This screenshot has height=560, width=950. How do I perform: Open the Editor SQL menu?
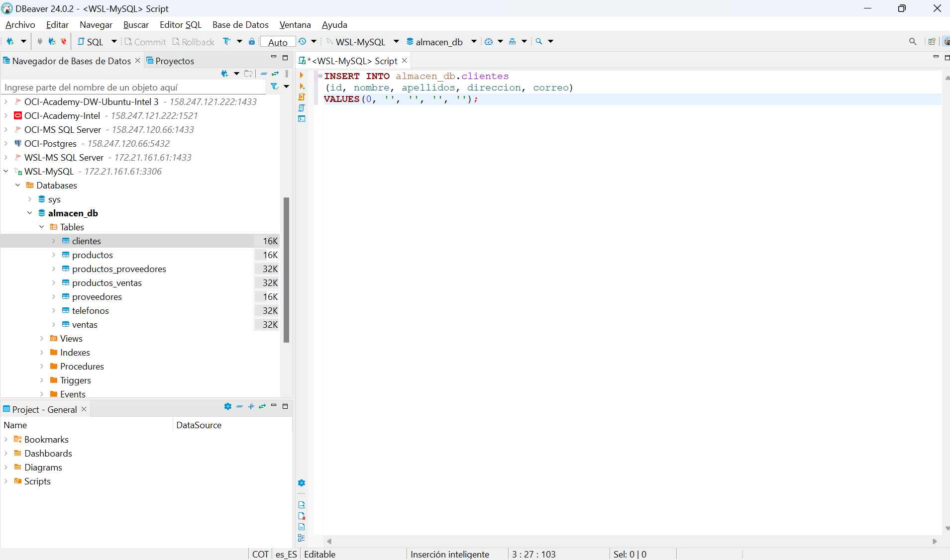(x=181, y=25)
